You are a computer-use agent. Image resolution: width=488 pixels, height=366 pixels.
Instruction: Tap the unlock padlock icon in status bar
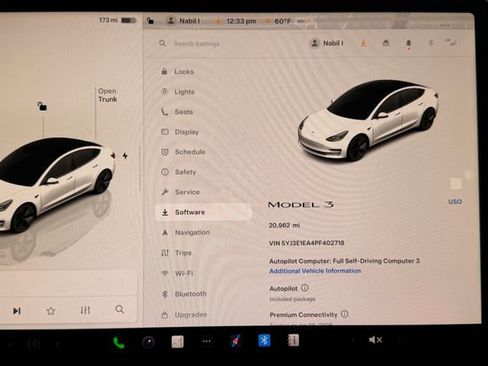point(150,21)
